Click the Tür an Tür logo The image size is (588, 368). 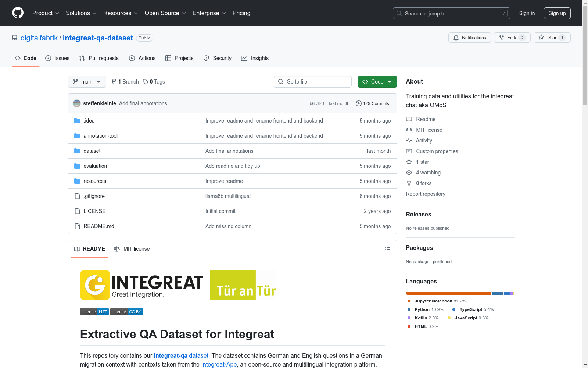[x=243, y=285]
